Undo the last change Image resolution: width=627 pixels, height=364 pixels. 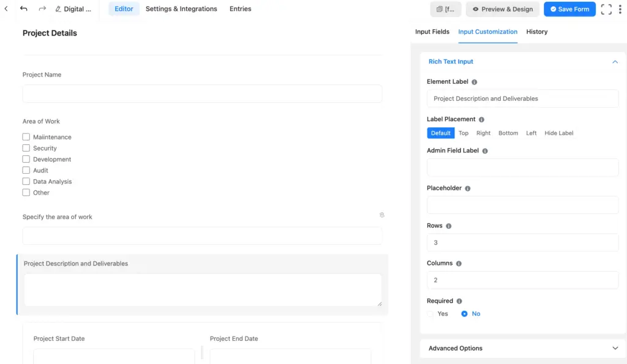[24, 9]
